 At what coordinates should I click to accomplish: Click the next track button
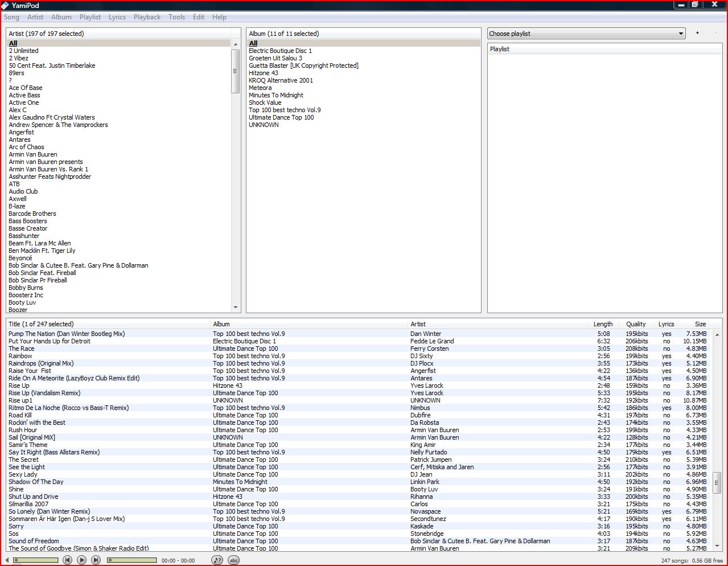[x=96, y=560]
